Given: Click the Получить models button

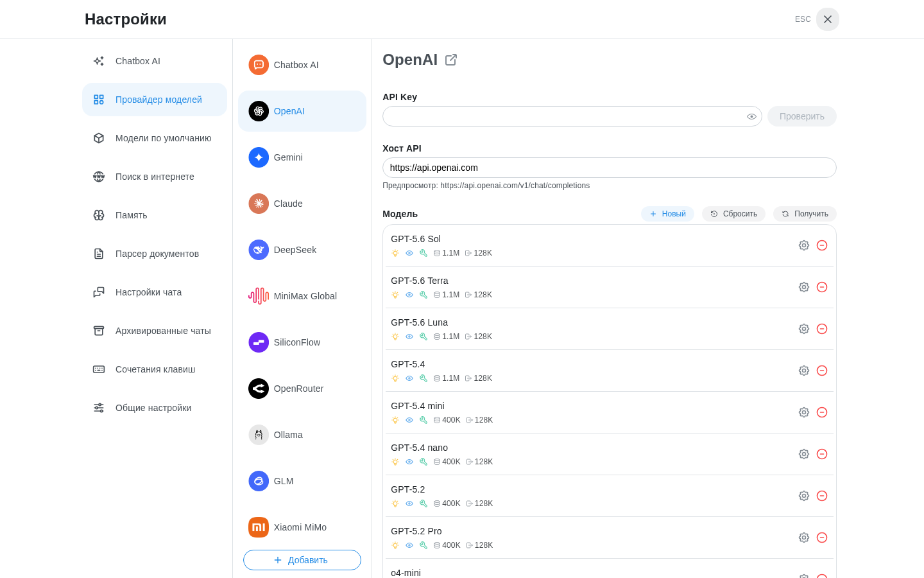Looking at the screenshot, I should point(805,214).
